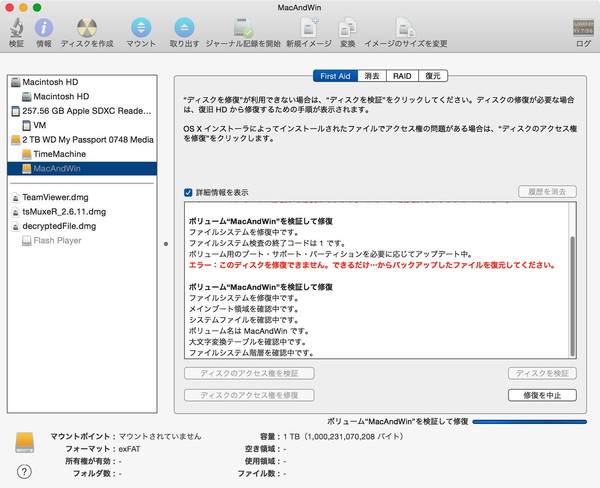Select the 2 TB WD My Passport 0748 Media disk
Screen dimensions: 600x488
pyautogui.click(x=82, y=140)
